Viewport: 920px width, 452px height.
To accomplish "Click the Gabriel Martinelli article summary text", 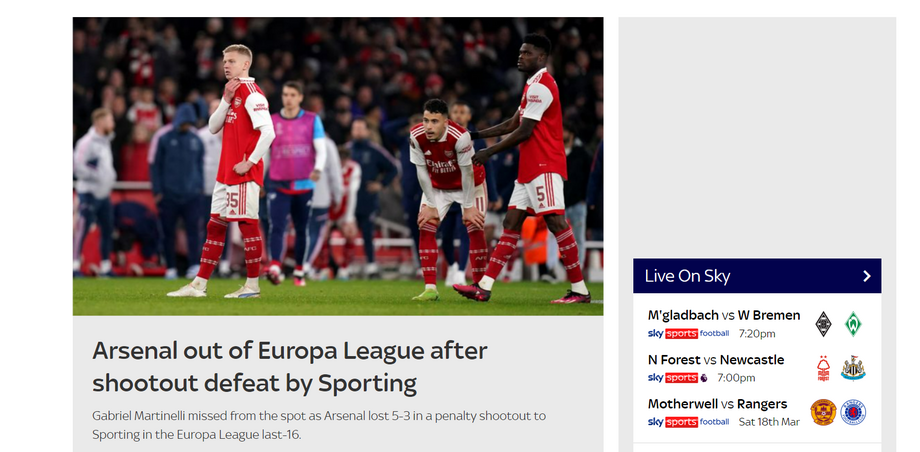I will click(312, 425).
